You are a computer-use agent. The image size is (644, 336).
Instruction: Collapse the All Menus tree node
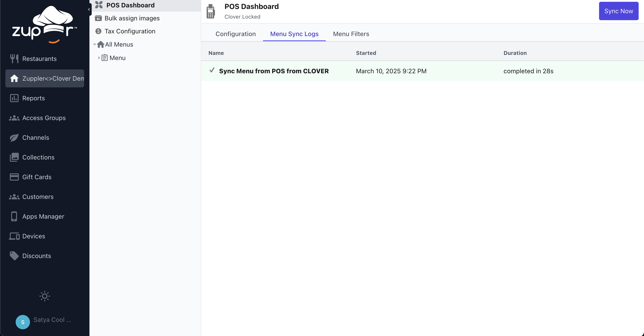tap(95, 45)
